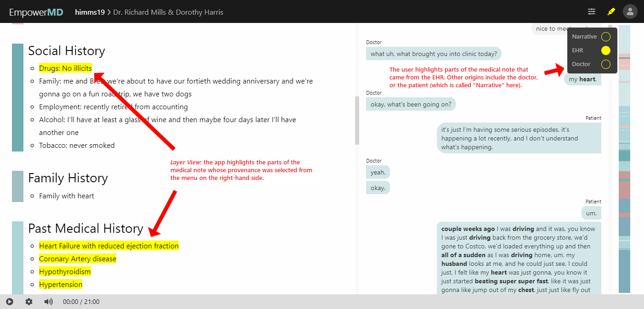Click the himms19 breadcrumb link
Viewport: 644px width, 309px height.
[89, 12]
